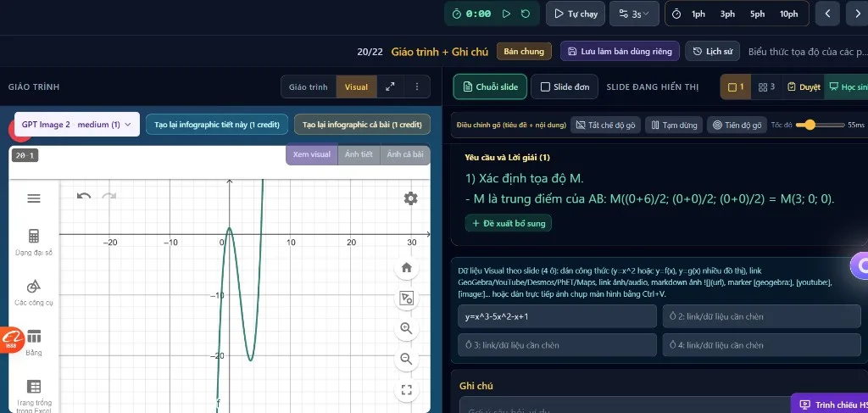868x413 pixels.
Task: Click the Học sinh view button
Action: 847,87
